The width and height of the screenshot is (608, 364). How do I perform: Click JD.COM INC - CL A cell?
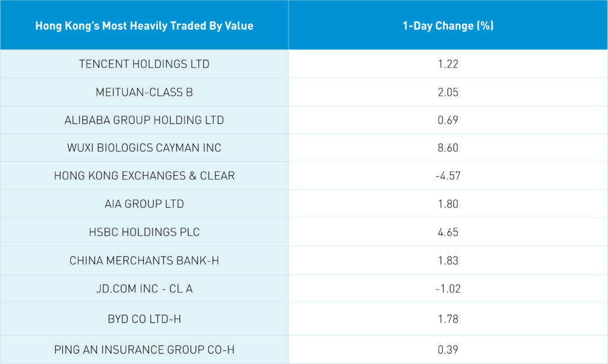[x=144, y=289]
